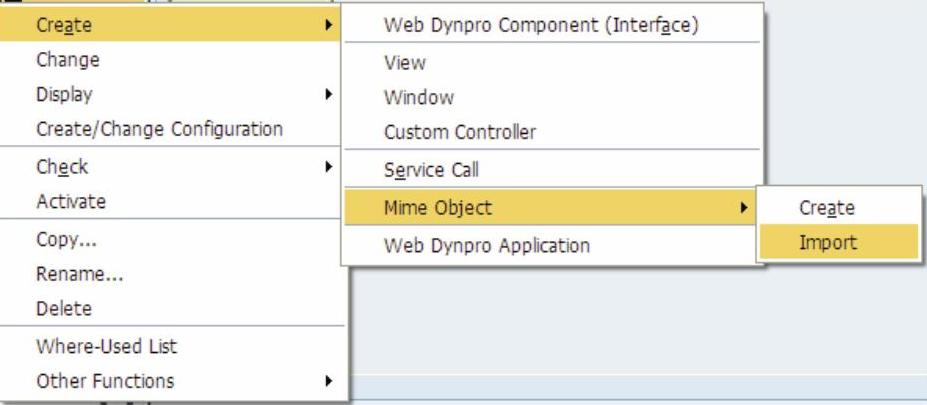927x405 pixels.
Task: Select Web Dynpro Component (Interface)
Action: [x=552, y=25]
